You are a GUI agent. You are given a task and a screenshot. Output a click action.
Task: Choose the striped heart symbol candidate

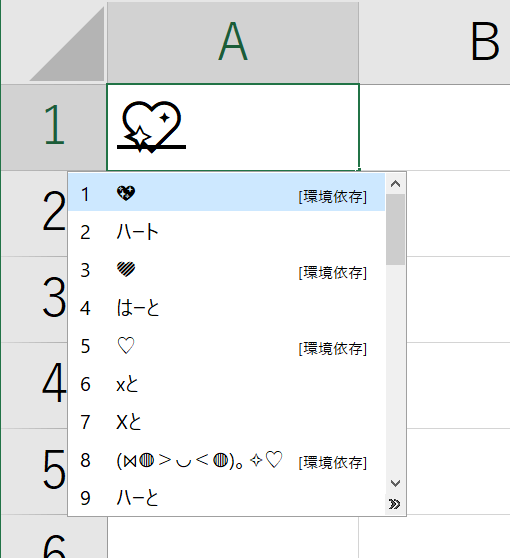pos(226,269)
